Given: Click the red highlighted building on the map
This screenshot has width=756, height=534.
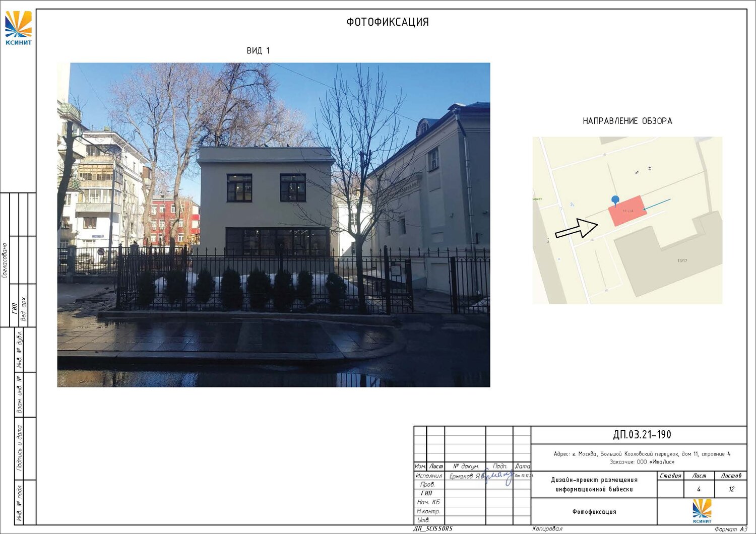Looking at the screenshot, I should [627, 211].
